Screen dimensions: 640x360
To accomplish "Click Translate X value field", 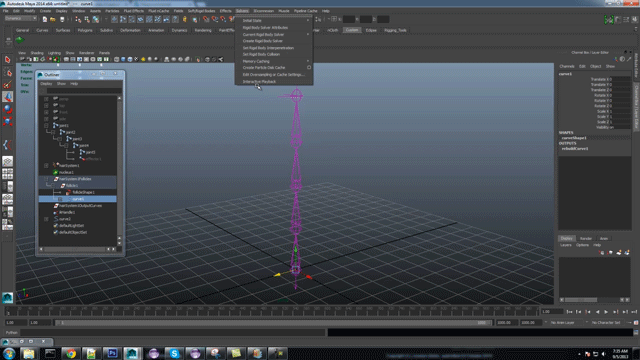I will coord(620,79).
